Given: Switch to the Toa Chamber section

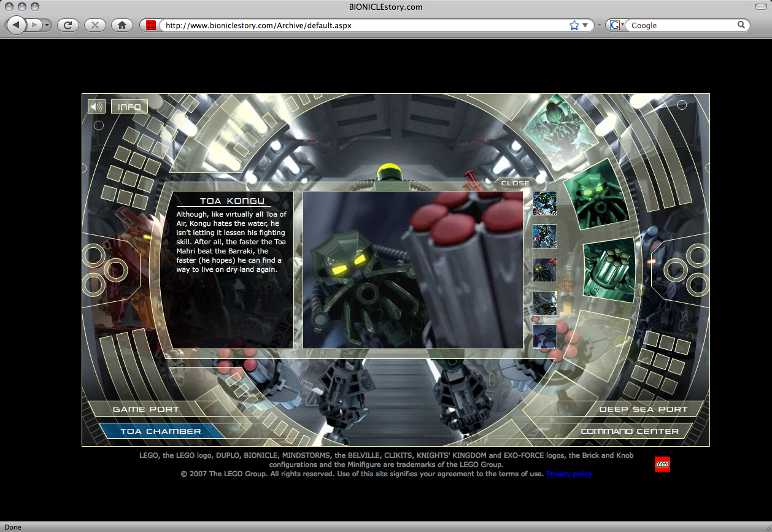Looking at the screenshot, I should coord(160,431).
